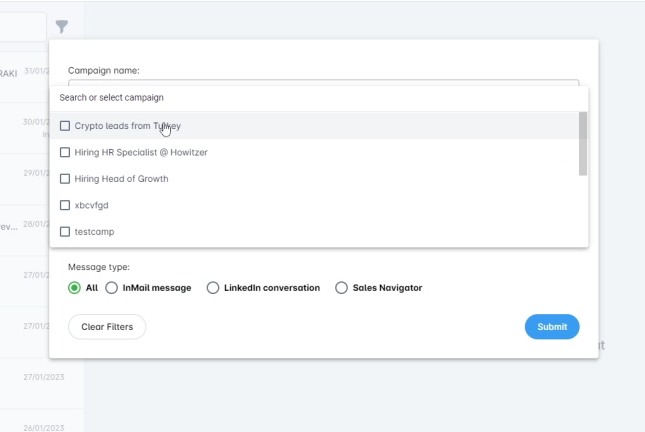Click the Search or select campaign field

pyautogui.click(x=300, y=98)
